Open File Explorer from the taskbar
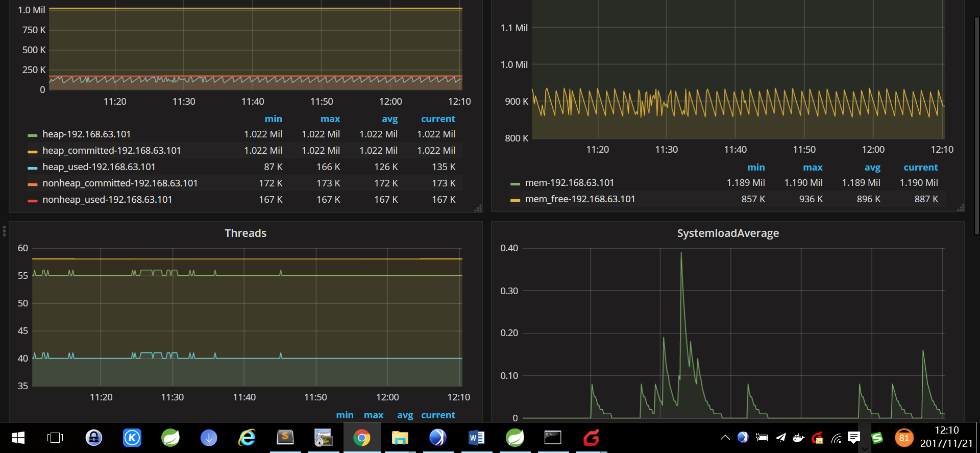Image resolution: width=980 pixels, height=453 pixels. pyautogui.click(x=400, y=438)
